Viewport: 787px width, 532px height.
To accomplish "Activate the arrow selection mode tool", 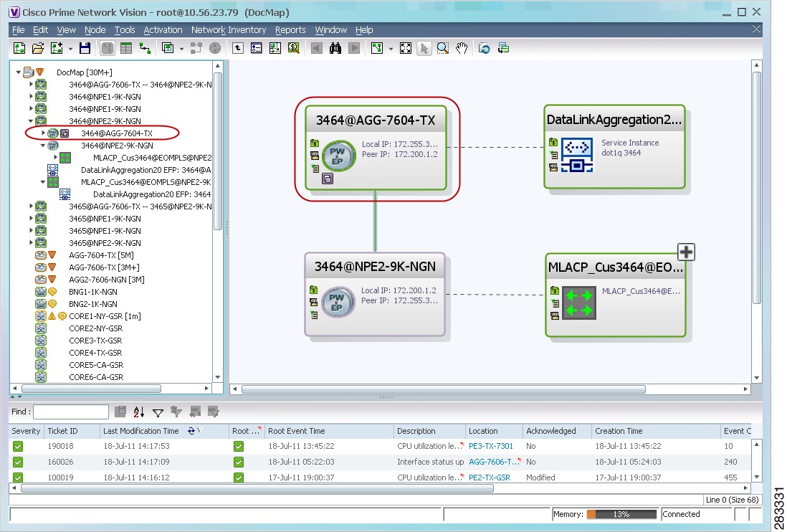I will click(x=424, y=48).
